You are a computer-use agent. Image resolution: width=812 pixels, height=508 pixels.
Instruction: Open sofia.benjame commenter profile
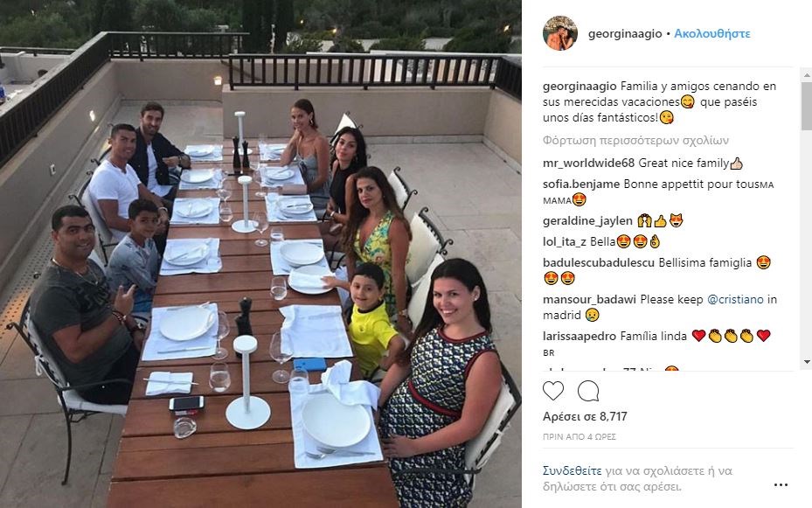point(581,184)
